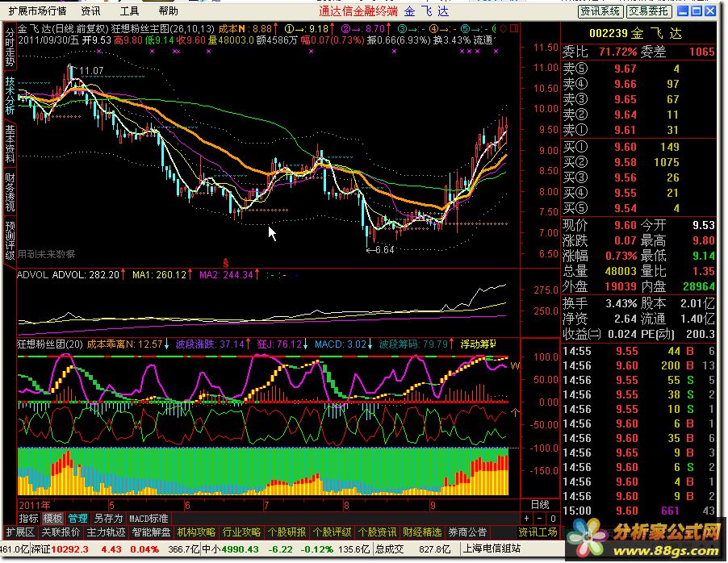Click the 总量 48003 value
The image size is (728, 563).
tap(621, 271)
